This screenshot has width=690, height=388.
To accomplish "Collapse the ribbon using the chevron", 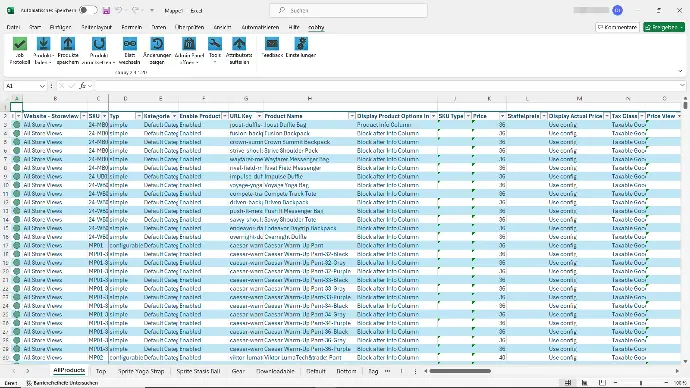I will point(680,71).
